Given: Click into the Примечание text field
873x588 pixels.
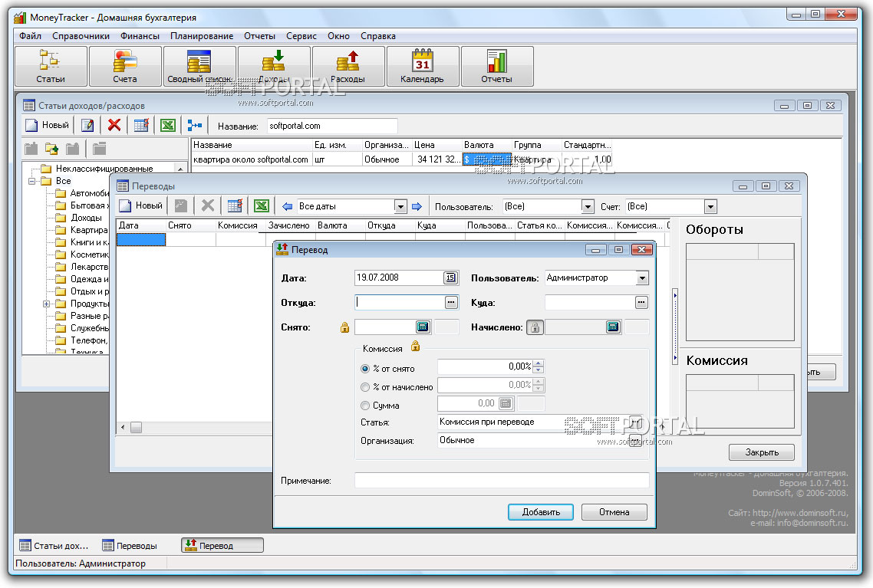Looking at the screenshot, I should [501, 481].
